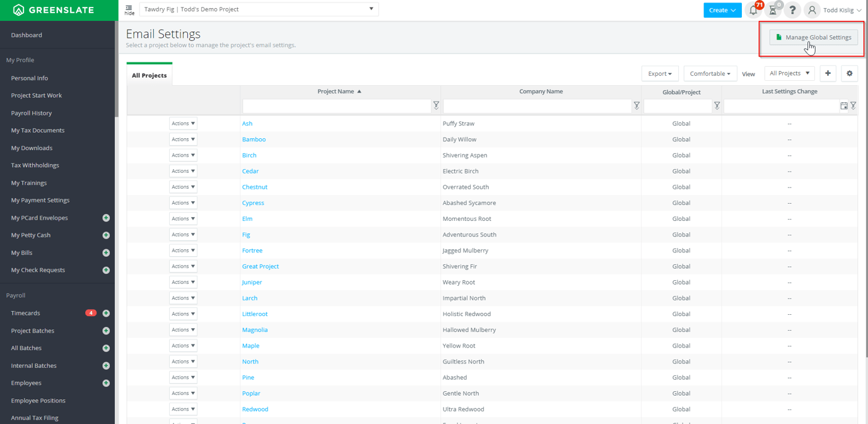The width and height of the screenshot is (868, 424).
Task: Add a new item beside My Petty Cash
Action: tap(106, 235)
